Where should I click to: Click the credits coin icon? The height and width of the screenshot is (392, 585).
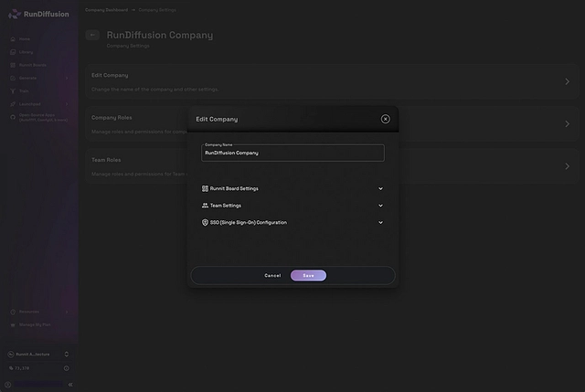11,368
